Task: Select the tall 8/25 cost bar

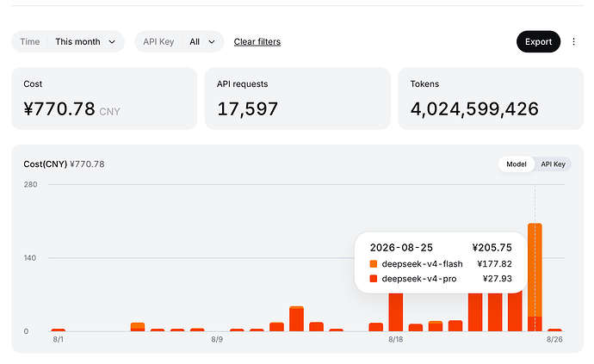Action: click(x=535, y=277)
